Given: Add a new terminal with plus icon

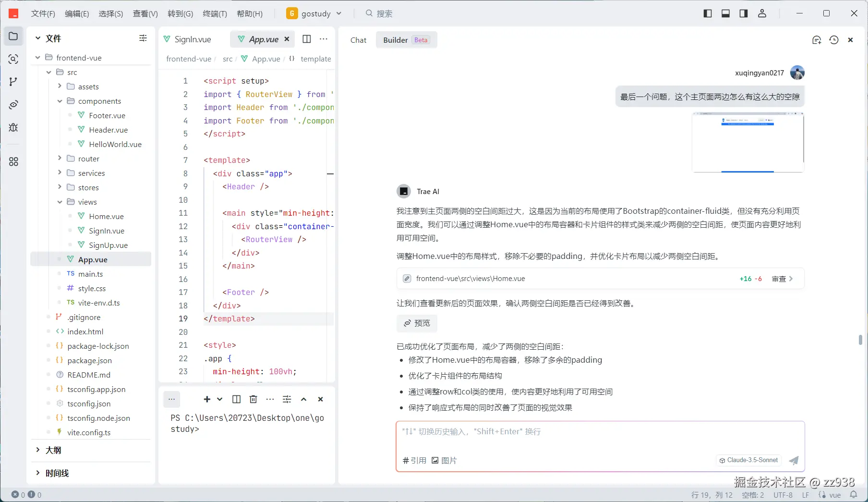Looking at the screenshot, I should pyautogui.click(x=207, y=399).
